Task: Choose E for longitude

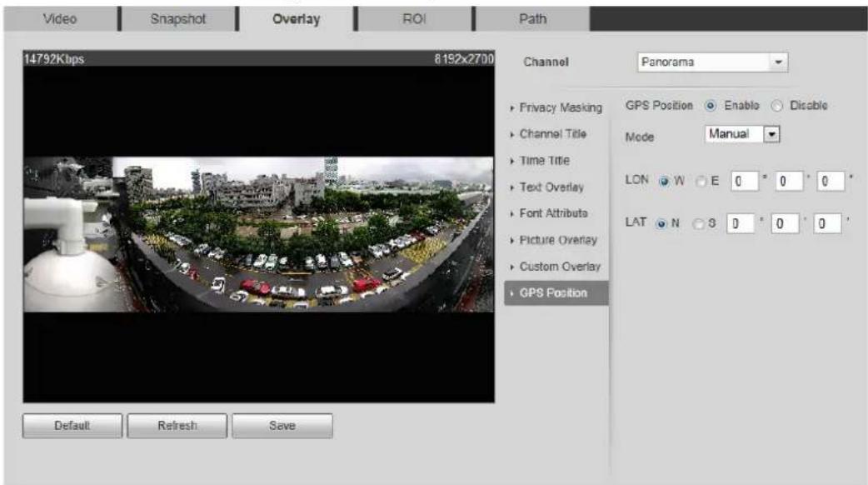Action: tap(701, 182)
